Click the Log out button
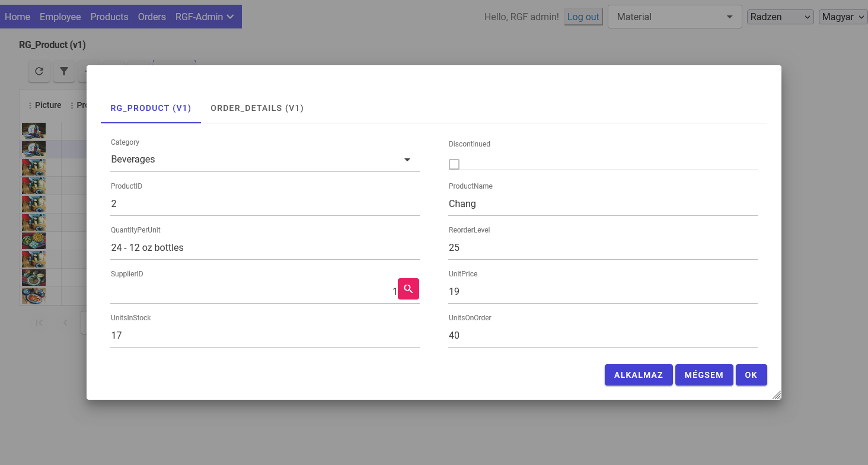Screen dimensions: 868x465 click(583, 17)
